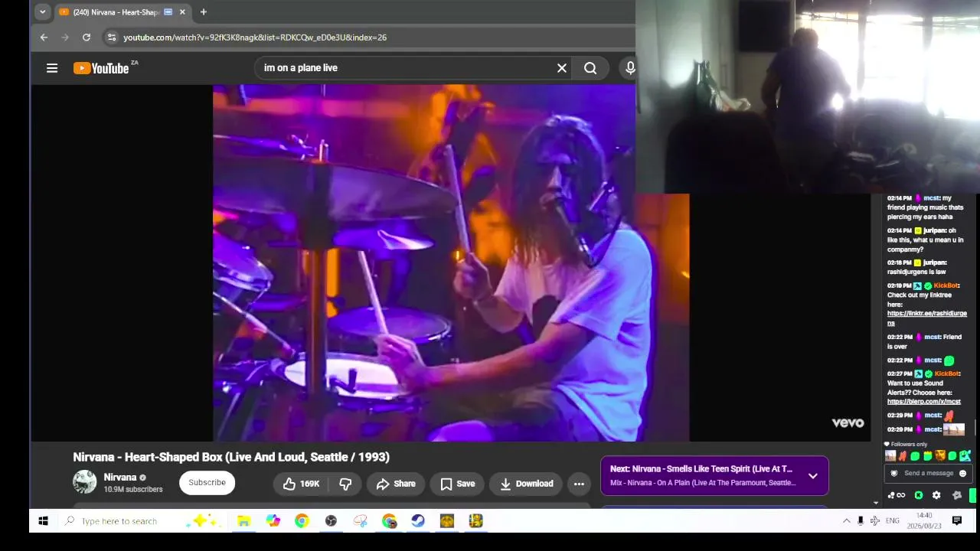Click the chat message input field
Image resolution: width=980 pixels, height=551 pixels.
(927, 473)
